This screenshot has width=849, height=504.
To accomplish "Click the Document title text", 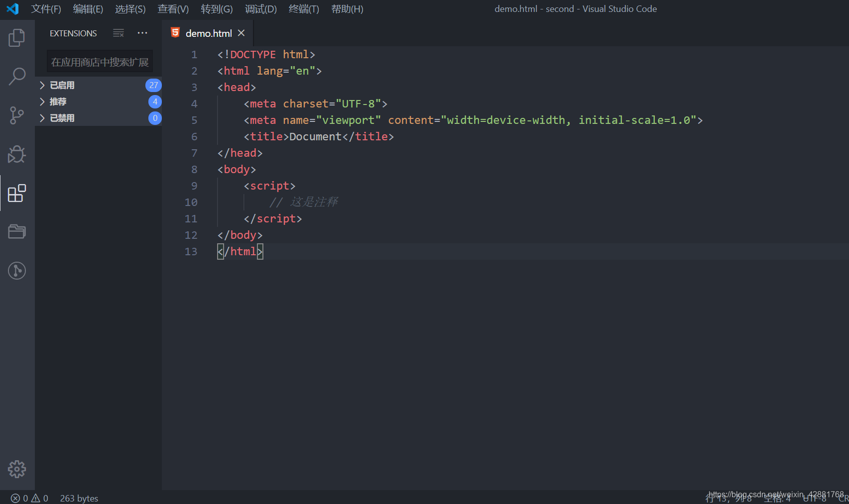I will (x=316, y=137).
